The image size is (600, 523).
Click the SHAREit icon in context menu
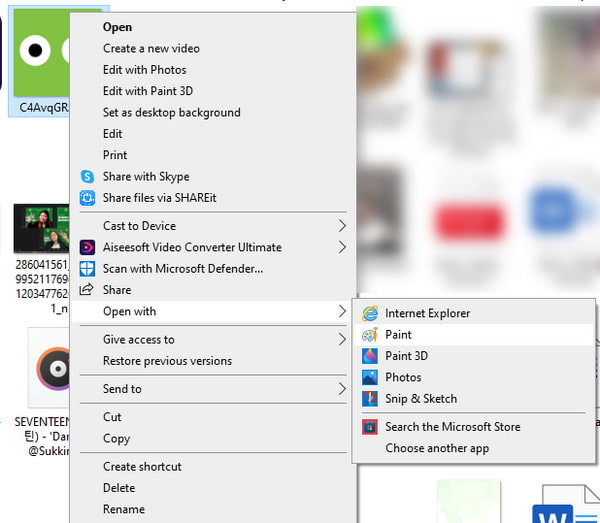point(87,198)
